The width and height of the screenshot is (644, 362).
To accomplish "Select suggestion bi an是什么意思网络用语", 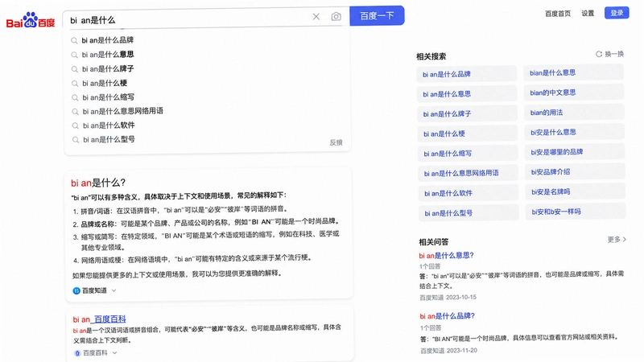I will coord(123,111).
